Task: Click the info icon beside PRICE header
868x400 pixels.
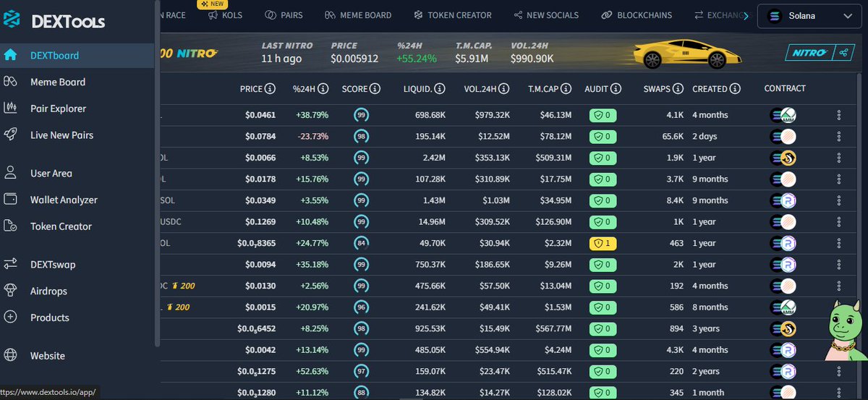Action: coord(270,89)
